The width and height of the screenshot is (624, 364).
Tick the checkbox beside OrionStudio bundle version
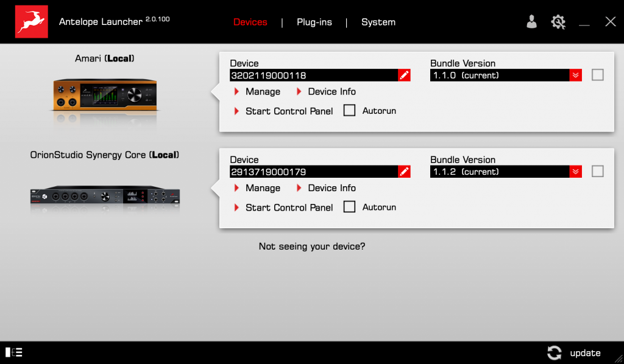597,171
